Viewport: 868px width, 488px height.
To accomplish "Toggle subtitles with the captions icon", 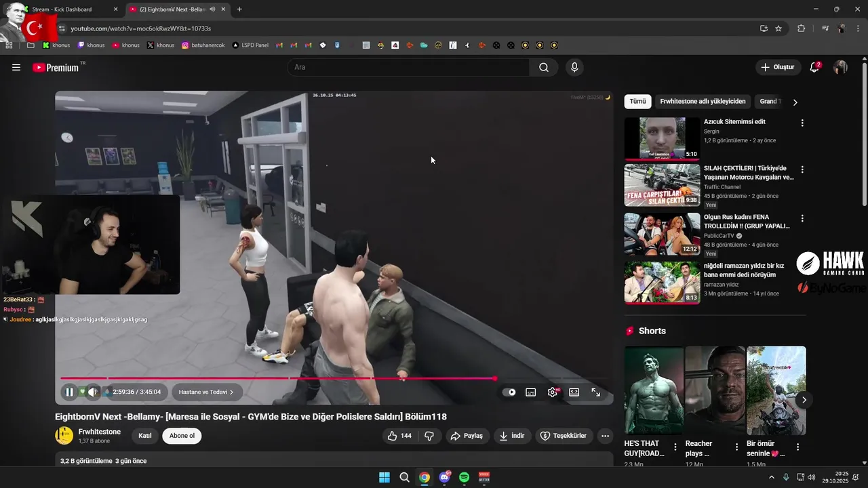I will point(531,392).
